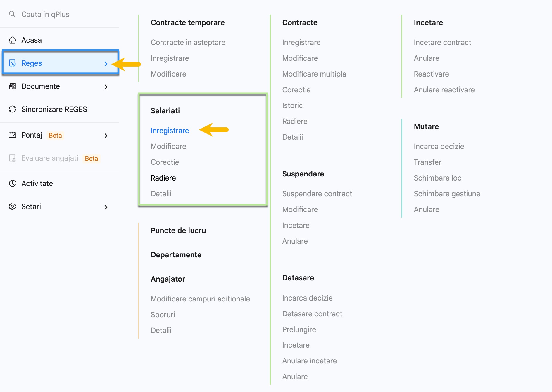This screenshot has height=392, width=552.
Task: Expand the Documente submenu chevron
Action: [106, 87]
